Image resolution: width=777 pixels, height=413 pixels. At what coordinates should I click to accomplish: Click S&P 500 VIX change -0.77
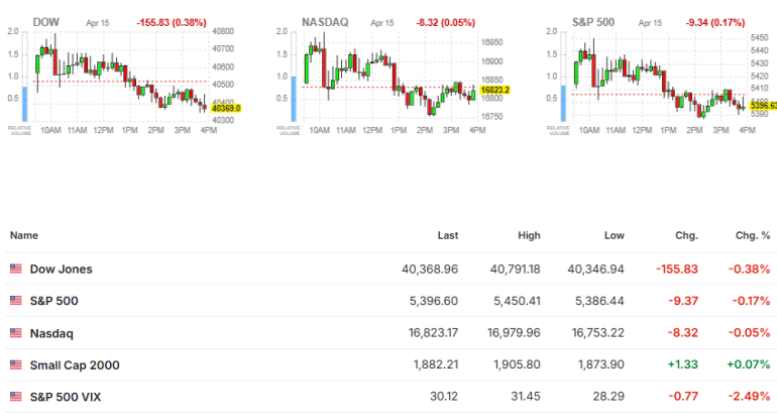(x=683, y=397)
